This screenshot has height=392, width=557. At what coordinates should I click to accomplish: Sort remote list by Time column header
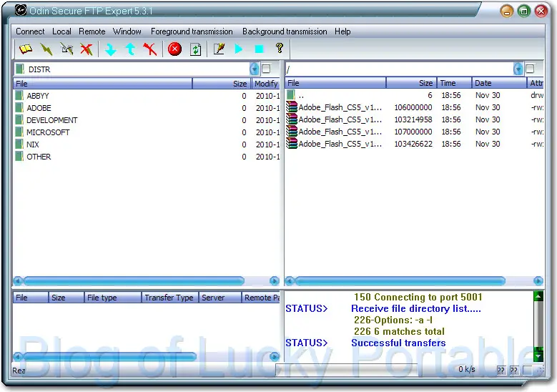pos(454,83)
